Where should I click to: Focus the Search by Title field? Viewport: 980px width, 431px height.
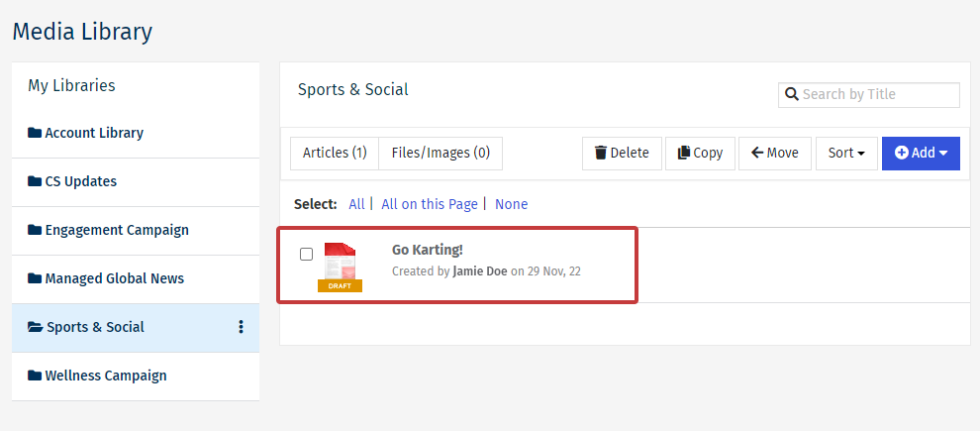[876, 95]
